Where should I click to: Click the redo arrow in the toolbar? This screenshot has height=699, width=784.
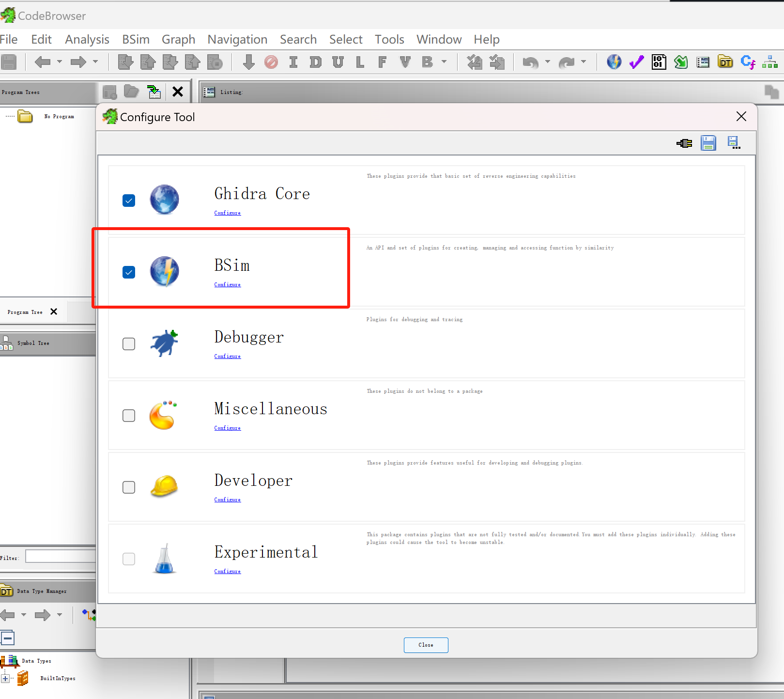tap(567, 62)
